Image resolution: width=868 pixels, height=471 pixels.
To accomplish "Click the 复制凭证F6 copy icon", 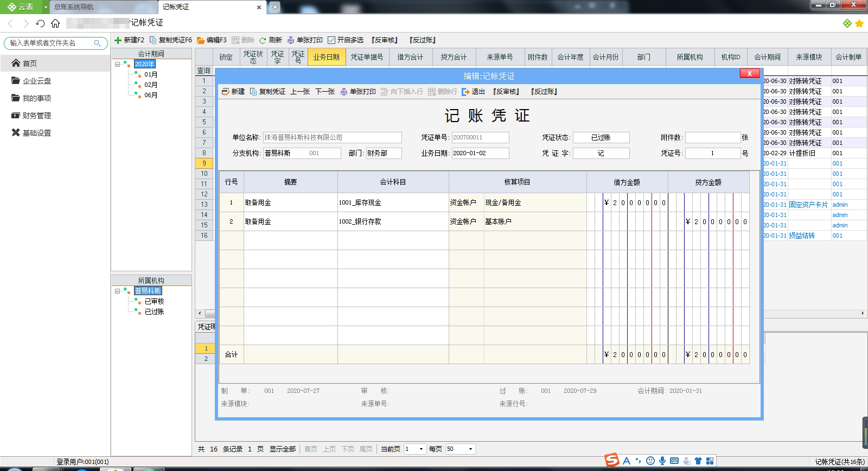I will click(x=153, y=40).
